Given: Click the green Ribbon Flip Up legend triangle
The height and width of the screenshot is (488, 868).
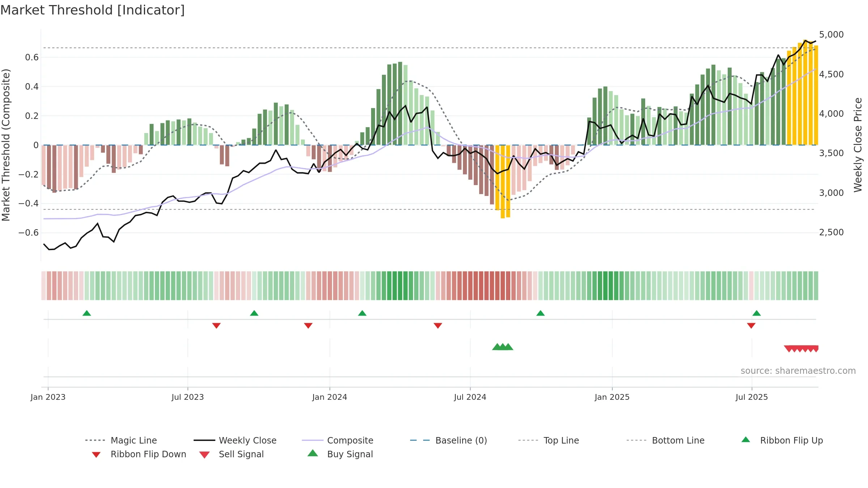Looking at the screenshot, I should 746,440.
